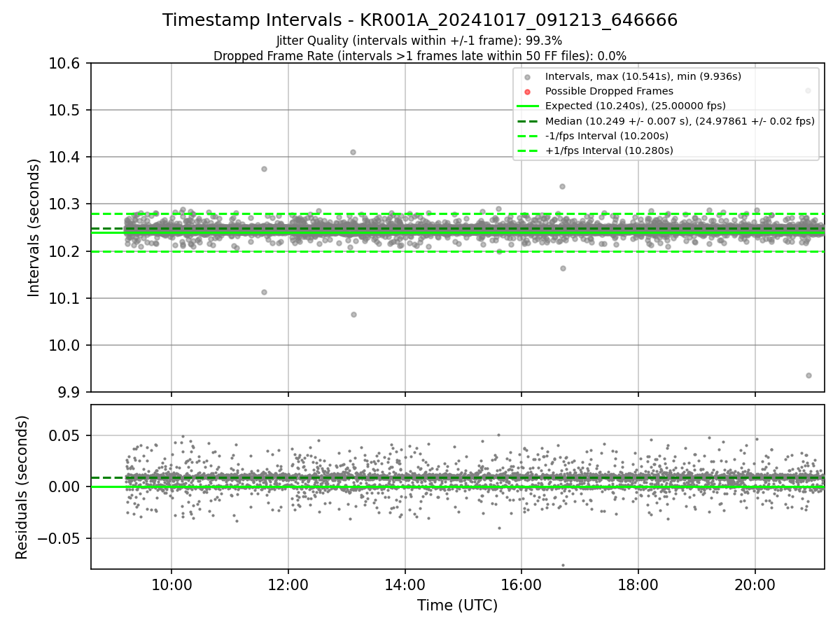840x630 pixels.
Task: Click the solid green line sample beside 'Expected (10.240s)'
Action: tap(528, 106)
